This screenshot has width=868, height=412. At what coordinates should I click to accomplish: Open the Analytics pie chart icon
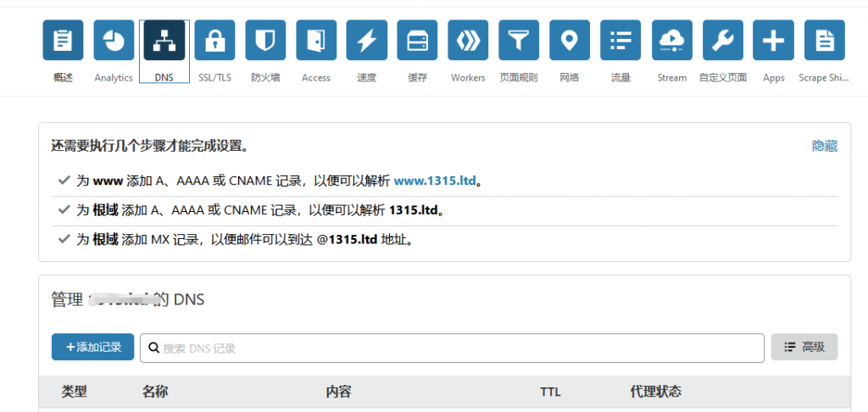114,40
